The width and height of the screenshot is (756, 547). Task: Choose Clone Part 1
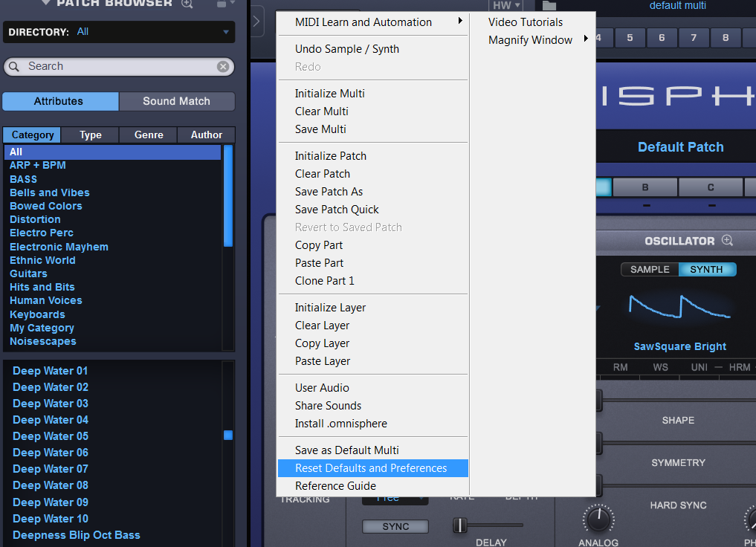(373, 281)
